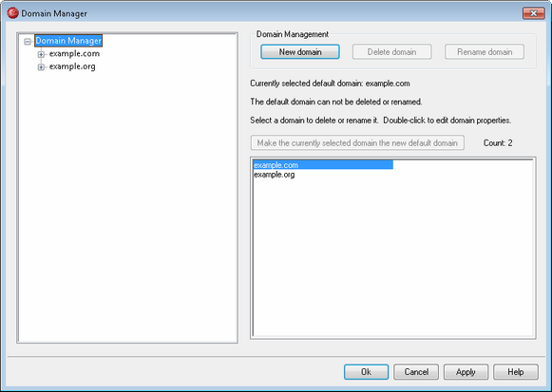Cancel the Domain Manager dialog
The width and height of the screenshot is (552, 392).
(x=416, y=372)
